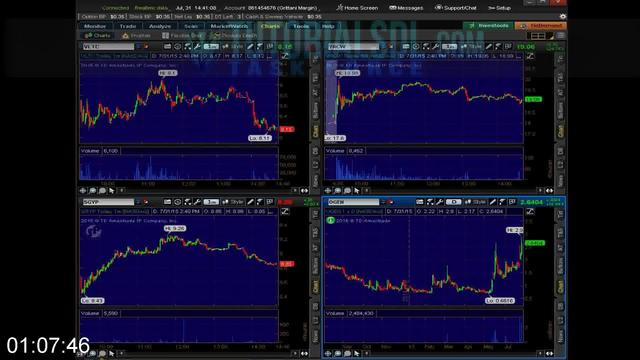Open the wrench settings in SGYP chart toolbar
Viewport: 640px width, 360px height.
(x=197, y=202)
